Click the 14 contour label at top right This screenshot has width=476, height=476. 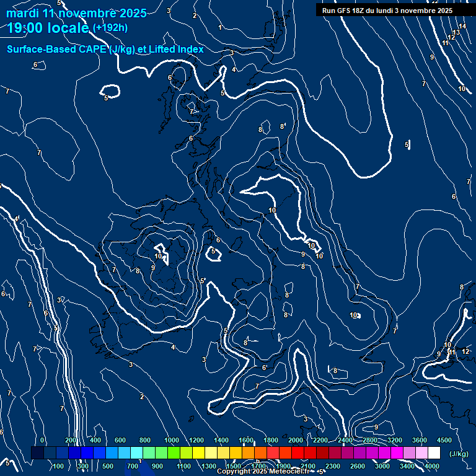point(462,26)
